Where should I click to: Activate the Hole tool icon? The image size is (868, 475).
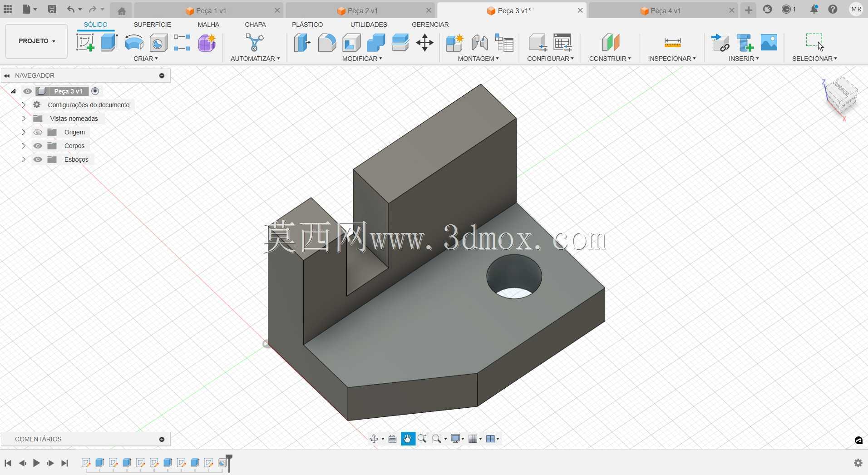tap(158, 43)
